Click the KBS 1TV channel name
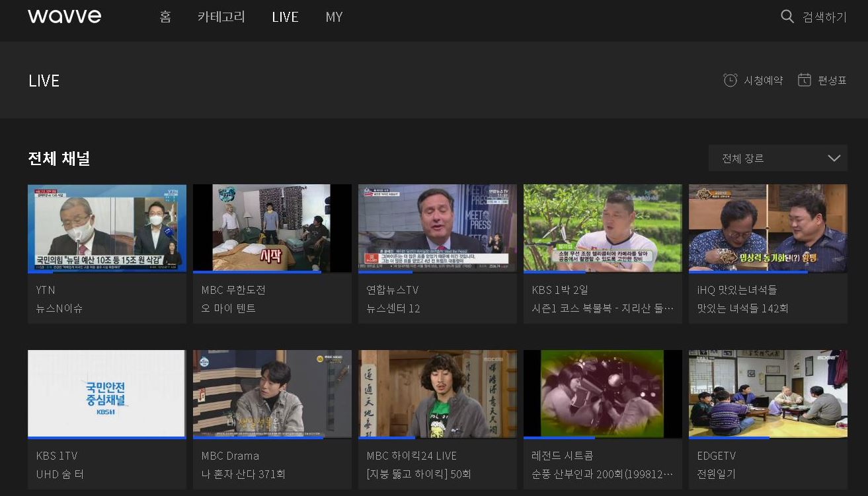Screen dimensions: 868x496 (x=57, y=456)
